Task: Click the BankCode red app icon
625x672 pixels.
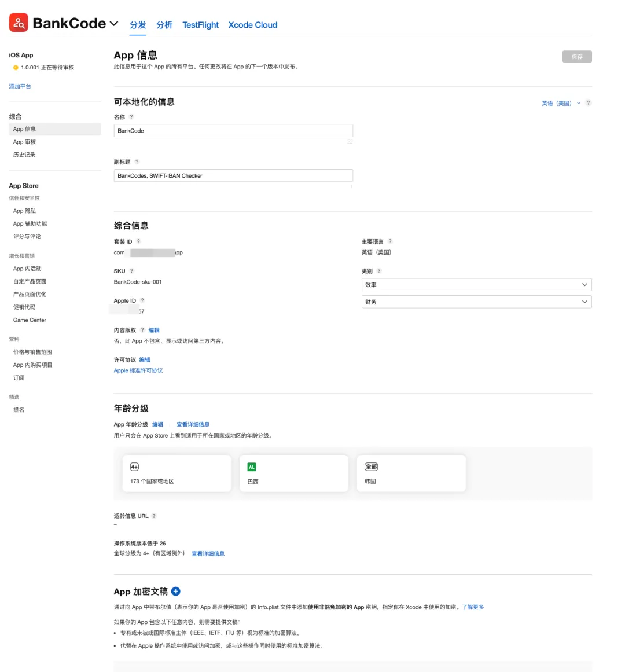Action: click(19, 23)
